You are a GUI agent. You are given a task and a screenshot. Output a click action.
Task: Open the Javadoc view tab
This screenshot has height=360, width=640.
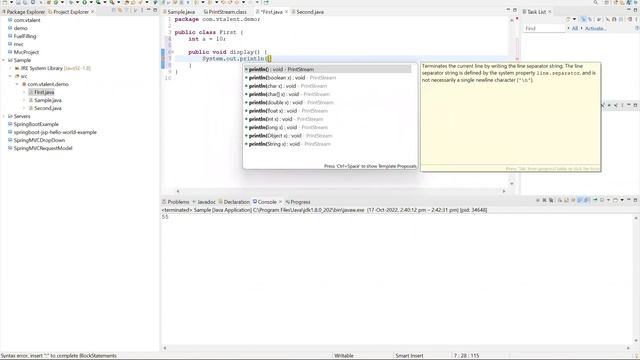pos(206,202)
